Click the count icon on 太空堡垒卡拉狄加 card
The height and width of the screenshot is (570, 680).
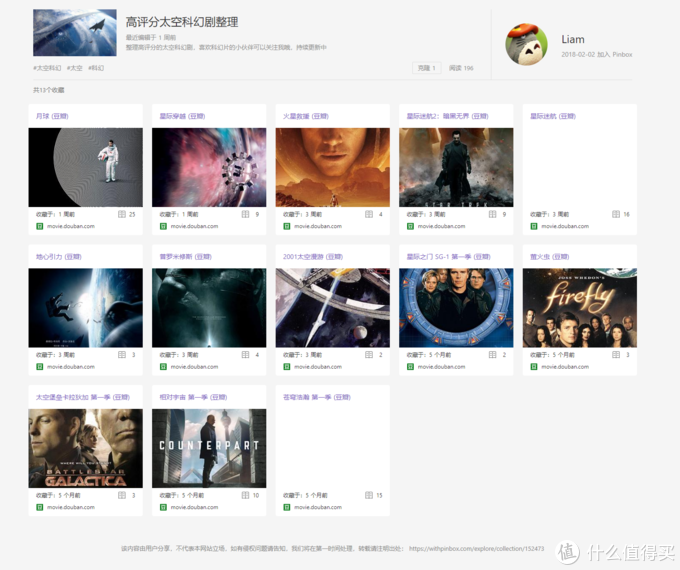(122, 495)
